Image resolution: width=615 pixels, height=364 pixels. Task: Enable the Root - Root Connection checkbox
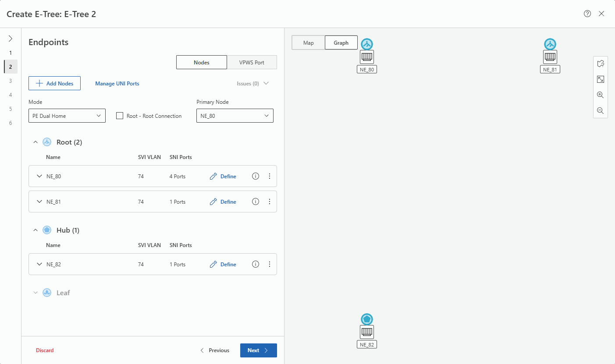[119, 116]
